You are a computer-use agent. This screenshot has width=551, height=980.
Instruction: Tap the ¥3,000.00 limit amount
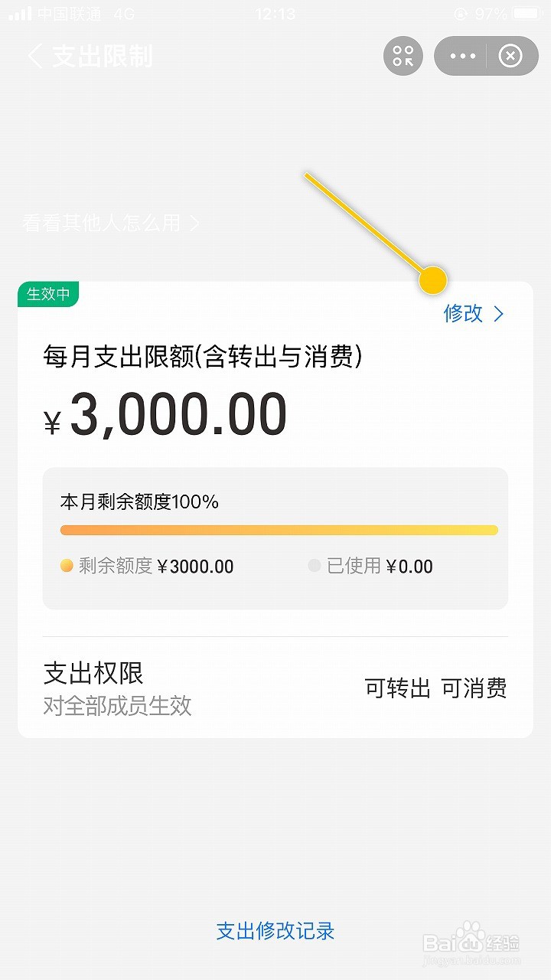(165, 415)
